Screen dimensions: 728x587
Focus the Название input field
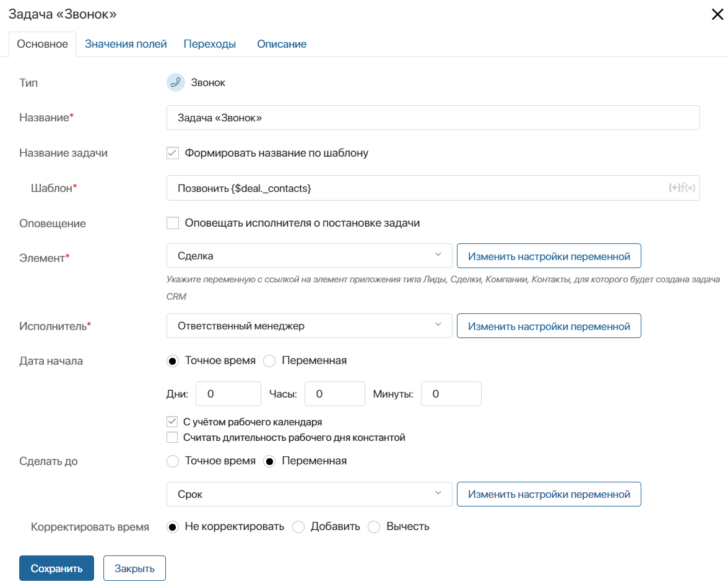click(433, 118)
